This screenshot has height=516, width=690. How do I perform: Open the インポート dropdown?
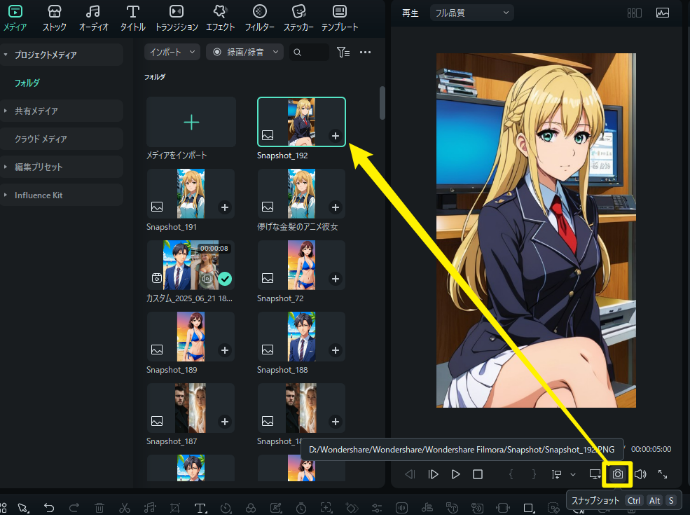click(x=172, y=52)
